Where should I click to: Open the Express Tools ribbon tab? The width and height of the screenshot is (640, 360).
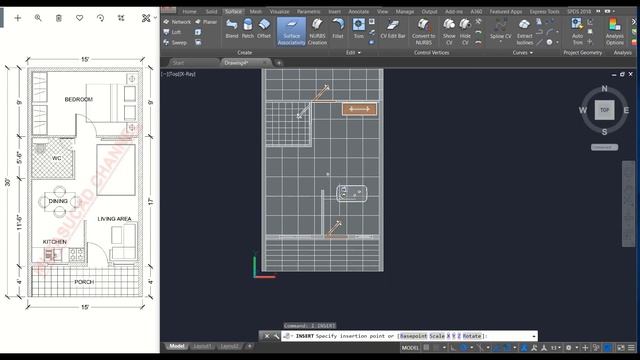[x=544, y=11]
